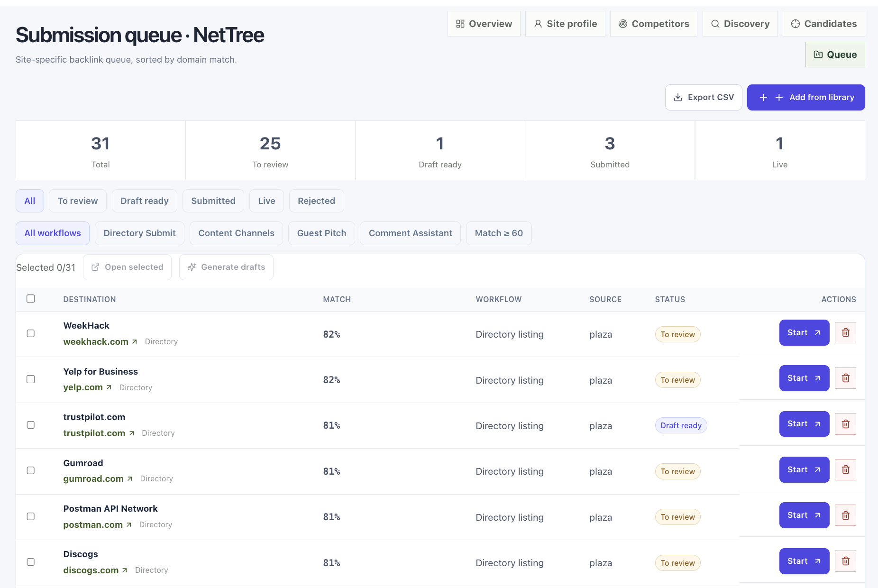This screenshot has width=878, height=588.
Task: Click the DESTINATION column header
Action: 90,299
